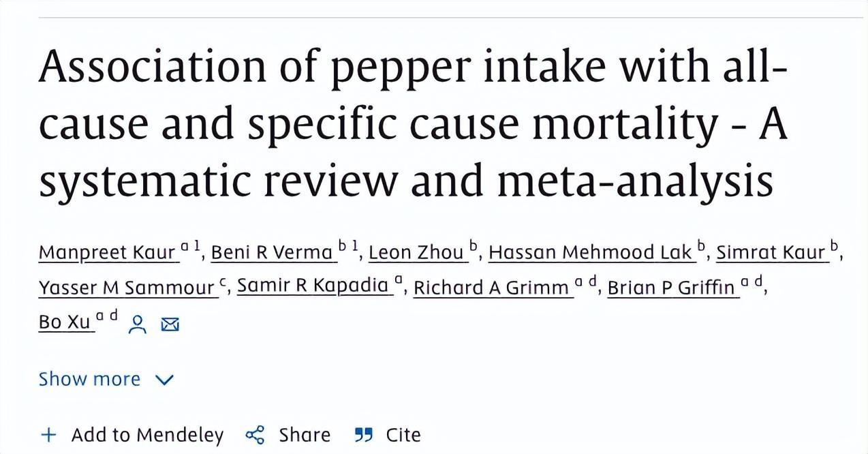This screenshot has height=454, width=868.
Task: Click the envelope email icon
Action: [x=170, y=324]
